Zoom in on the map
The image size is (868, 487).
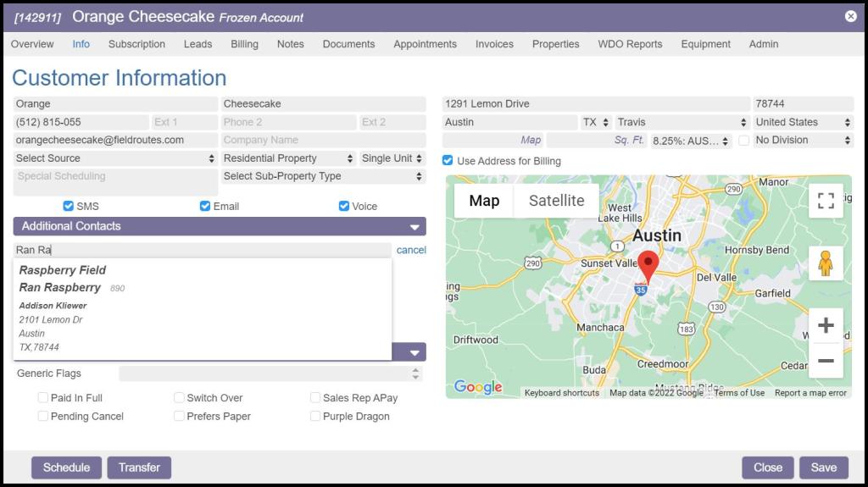coord(826,326)
